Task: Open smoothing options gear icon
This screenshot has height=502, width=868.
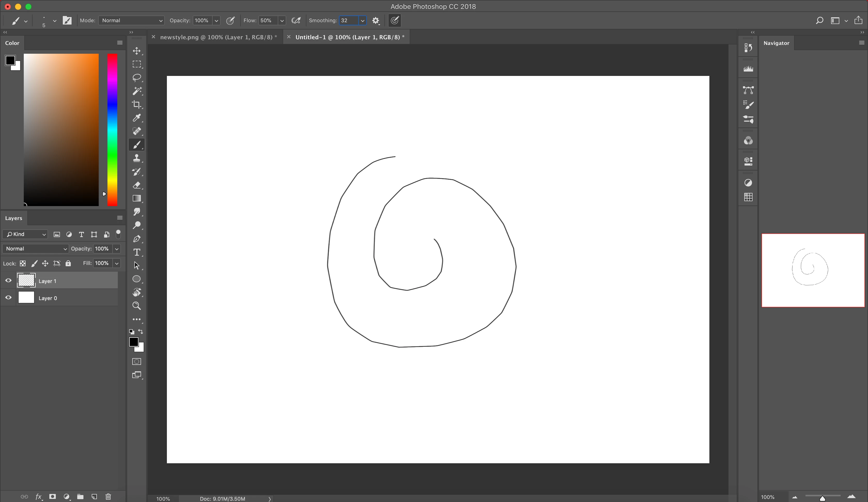Action: [375, 21]
